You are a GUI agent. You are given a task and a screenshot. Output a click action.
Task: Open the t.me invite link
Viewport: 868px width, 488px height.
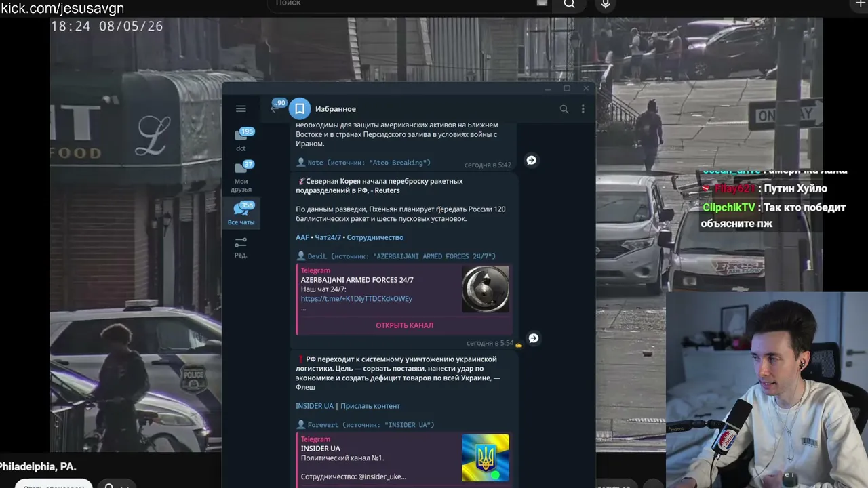[357, 299]
